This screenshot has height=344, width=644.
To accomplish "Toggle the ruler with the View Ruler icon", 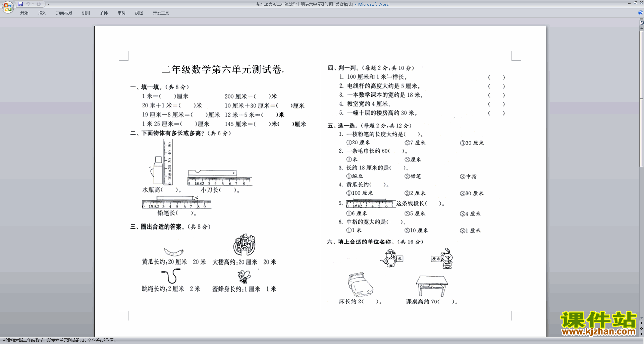I will tap(641, 23).
